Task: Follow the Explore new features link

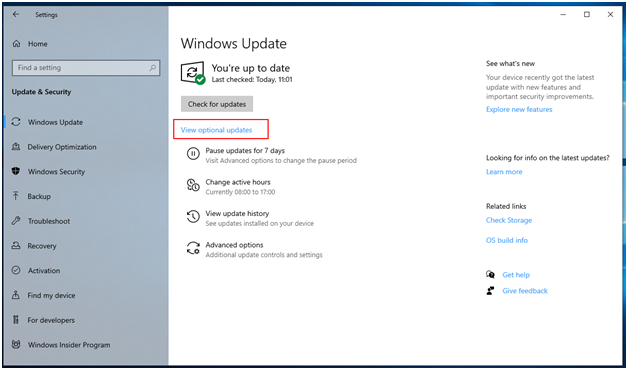Action: pos(519,109)
